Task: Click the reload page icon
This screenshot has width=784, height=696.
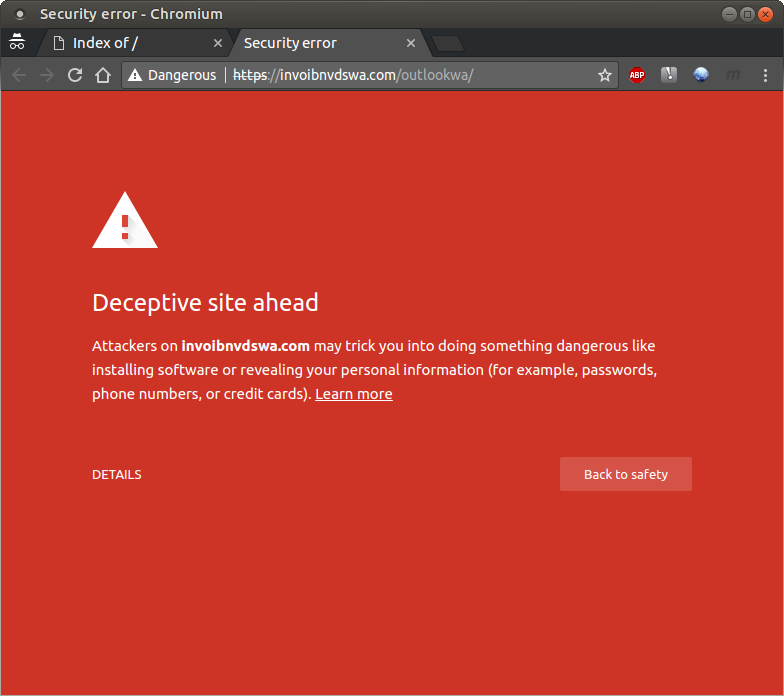Action: (74, 75)
